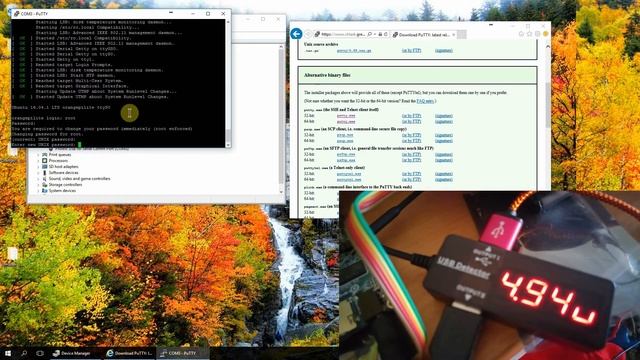Click the address bar lock icon
Screen dimensions: 640x360
380,34
